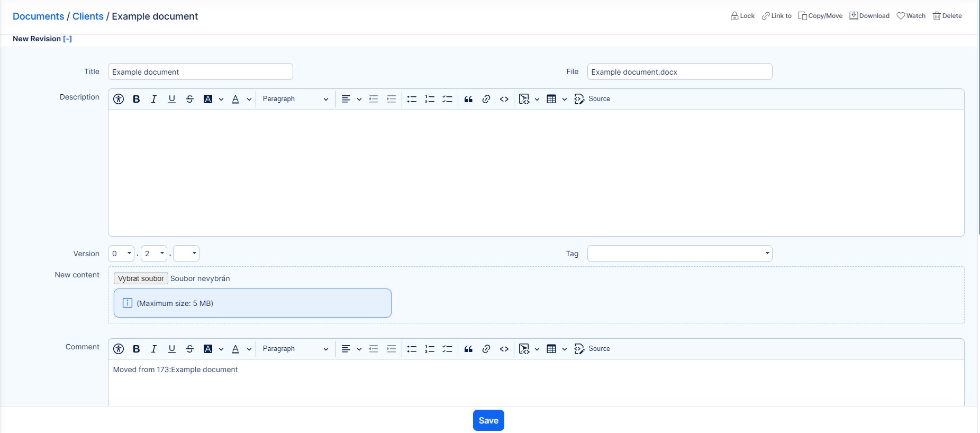Click Underline in the Comment editor toolbar

(172, 349)
